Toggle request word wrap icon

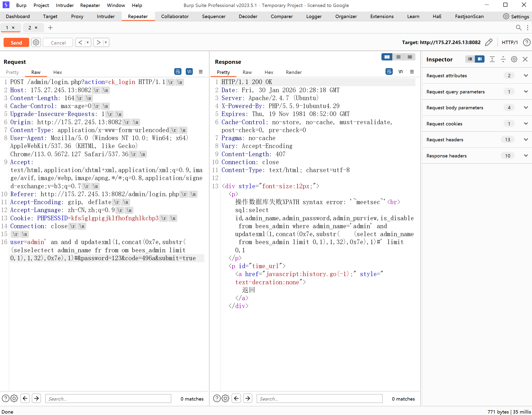pyautogui.click(x=178, y=71)
